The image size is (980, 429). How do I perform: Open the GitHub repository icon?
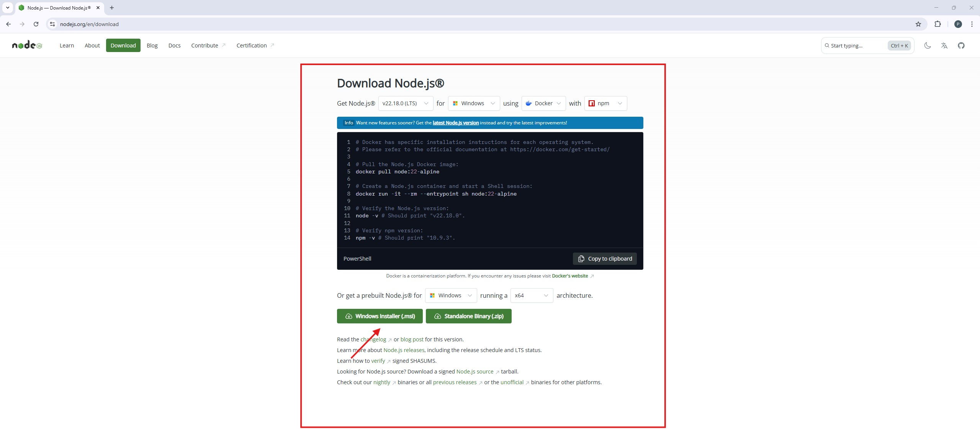click(961, 46)
